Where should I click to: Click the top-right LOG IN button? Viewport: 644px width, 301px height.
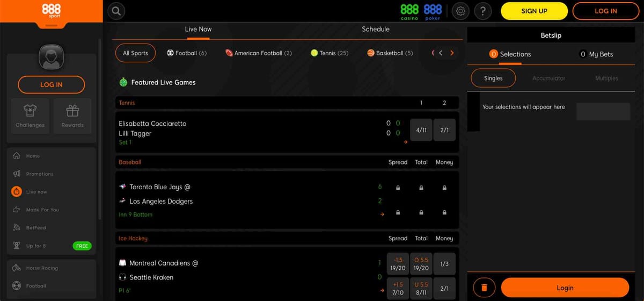pos(606,11)
